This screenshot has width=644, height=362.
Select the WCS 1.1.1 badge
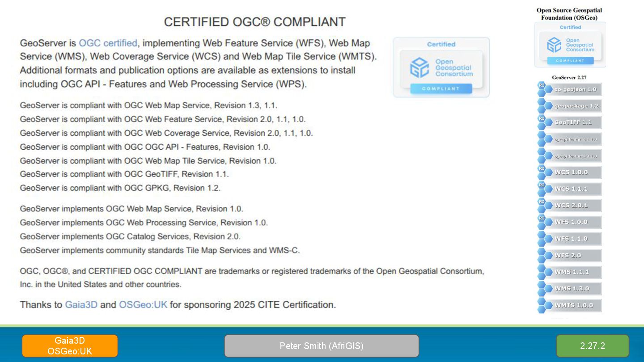569,189
